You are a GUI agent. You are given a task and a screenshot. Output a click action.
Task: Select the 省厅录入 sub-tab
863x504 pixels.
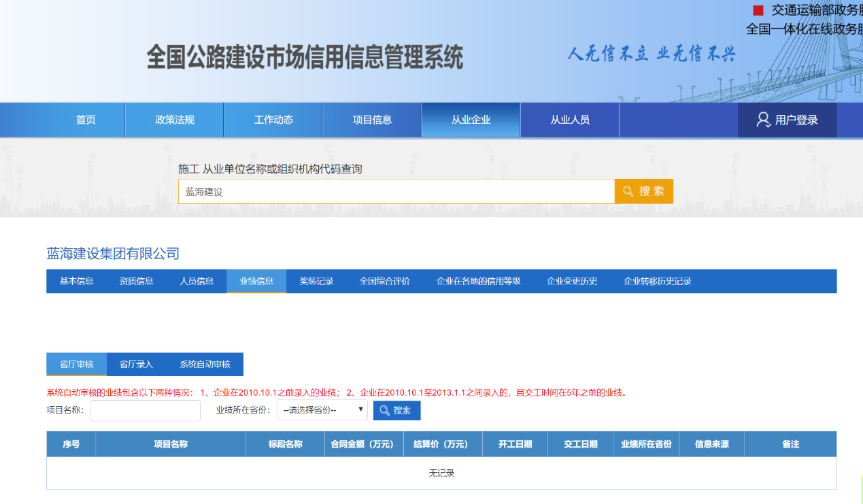click(136, 364)
